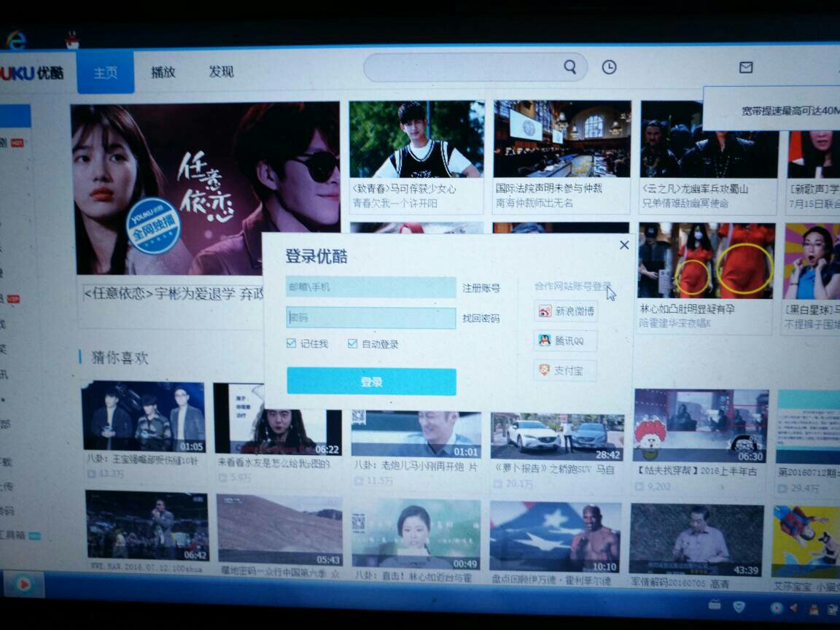The width and height of the screenshot is (840, 630).
Task: Toggle the 自动登录 checkbox
Action: point(352,343)
